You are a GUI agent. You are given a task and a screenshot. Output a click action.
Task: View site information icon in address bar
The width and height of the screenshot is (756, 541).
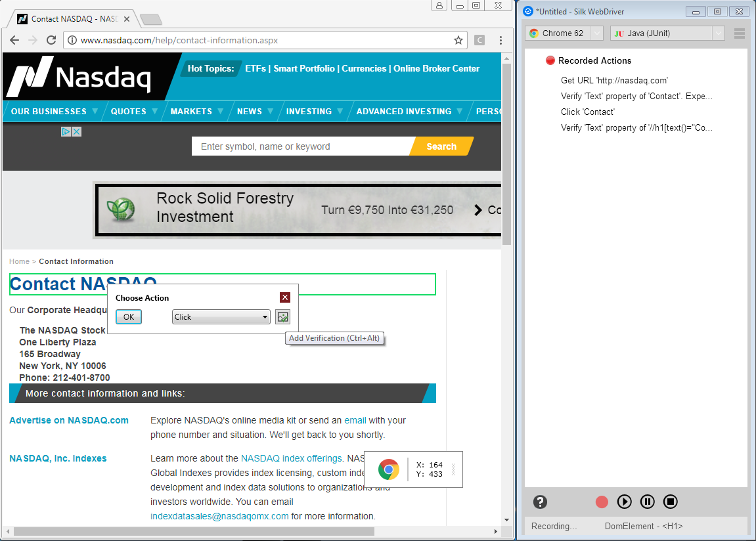72,40
